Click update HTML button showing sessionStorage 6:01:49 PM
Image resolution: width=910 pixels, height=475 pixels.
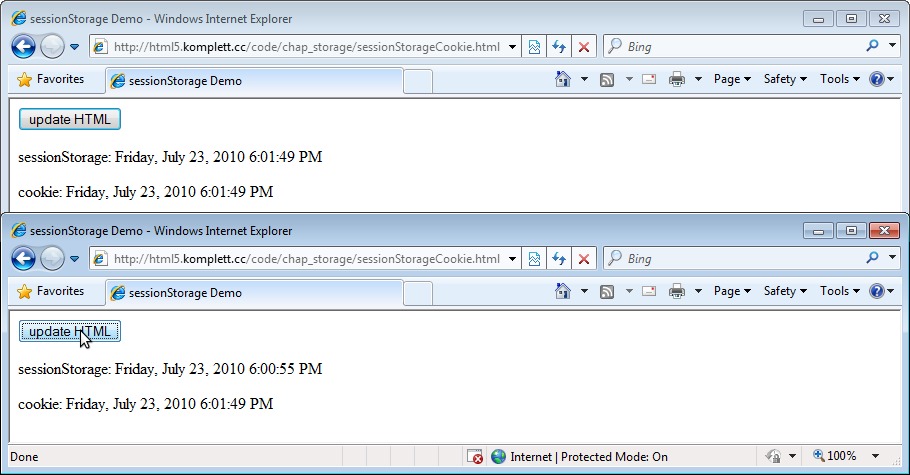point(70,119)
